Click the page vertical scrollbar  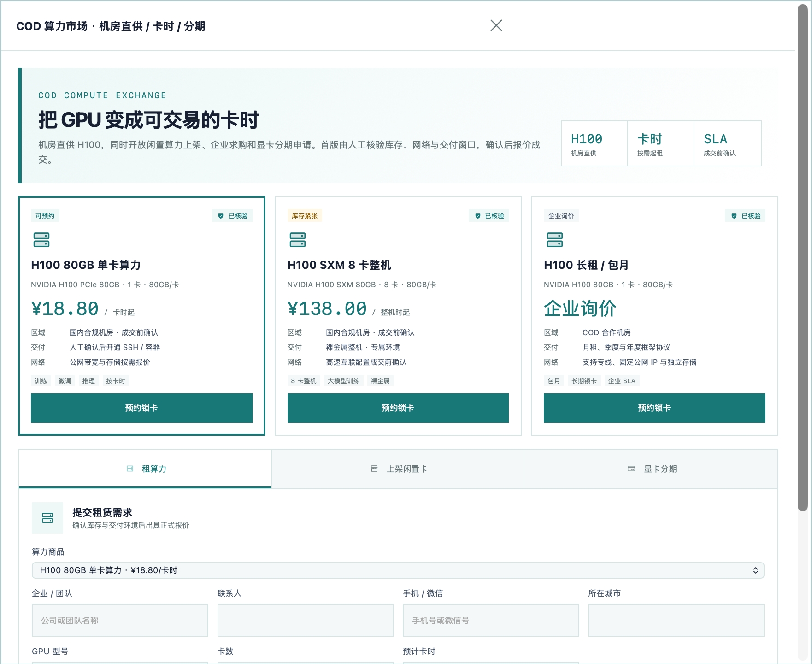click(803, 258)
